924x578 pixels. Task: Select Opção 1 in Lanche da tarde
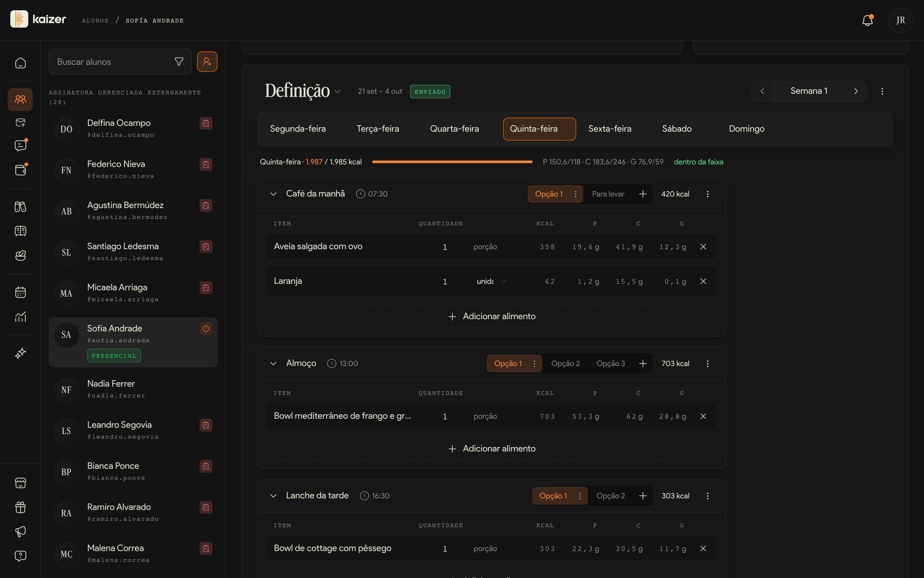[x=553, y=496]
